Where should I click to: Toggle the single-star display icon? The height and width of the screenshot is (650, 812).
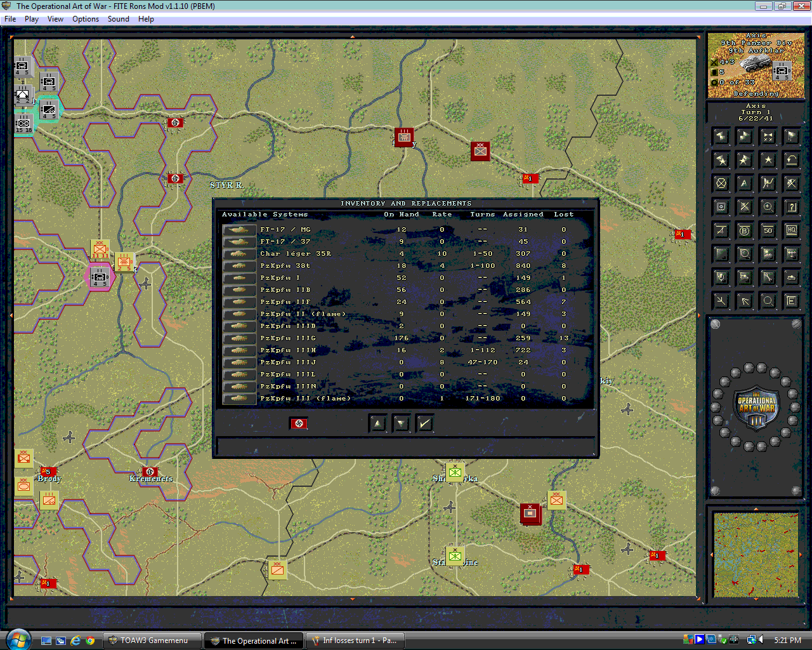click(768, 160)
